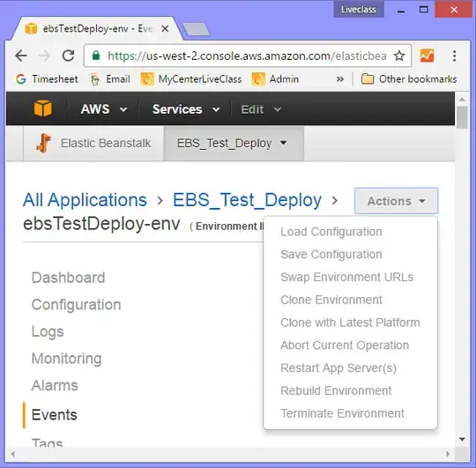
Task: Expand the EBS_Test_Deploy application dropdown
Action: coord(233,144)
